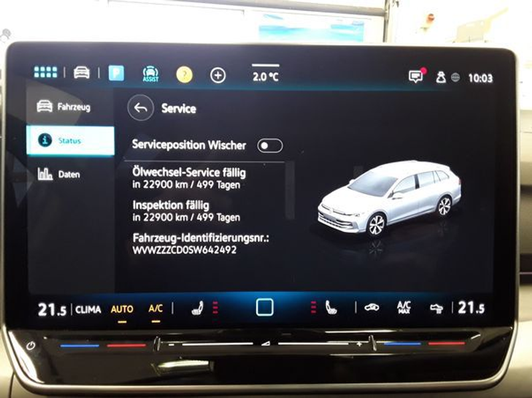Go back using the Service arrow button
Image resolution: width=532 pixels, height=398 pixels.
[x=140, y=108]
